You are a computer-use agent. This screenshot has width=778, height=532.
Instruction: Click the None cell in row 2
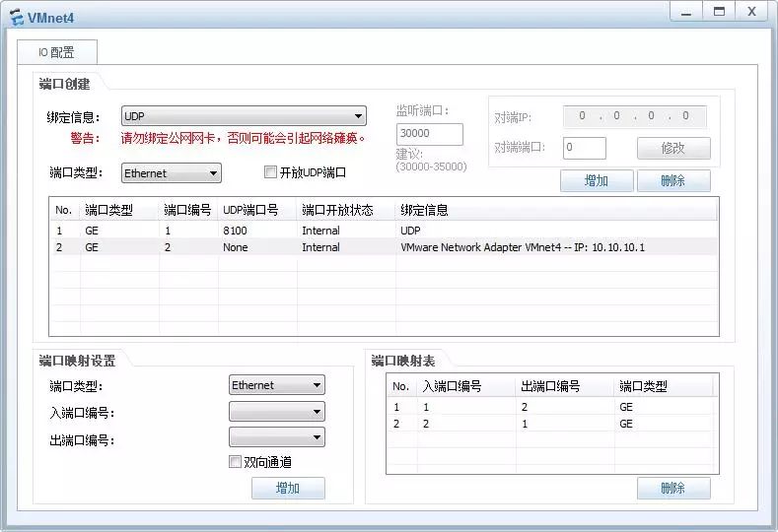(236, 247)
